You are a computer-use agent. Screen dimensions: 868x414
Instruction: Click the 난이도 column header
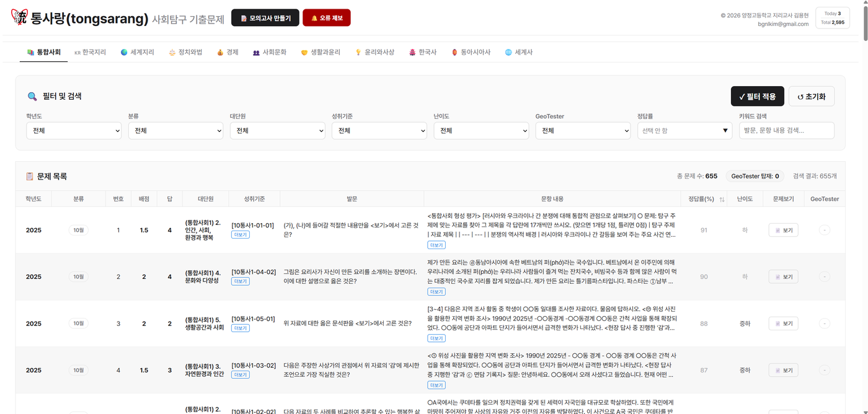(x=745, y=199)
